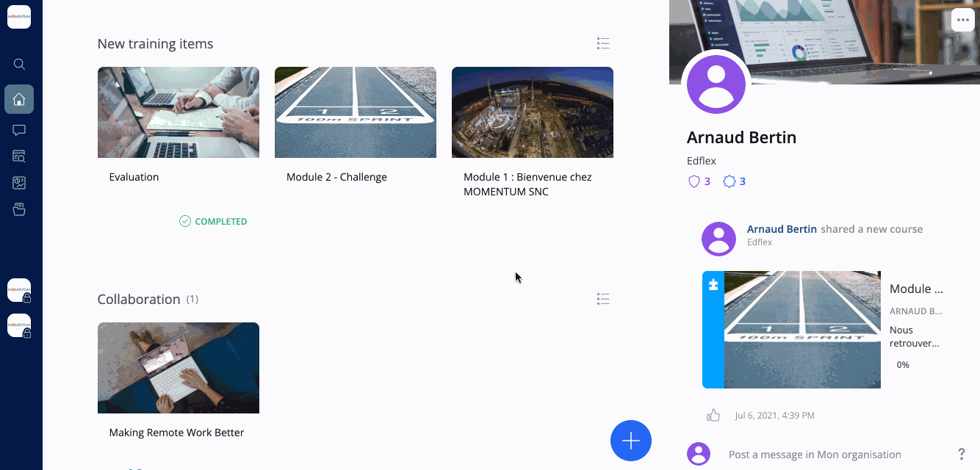Like the shared course post
Image resolution: width=980 pixels, height=470 pixels.
click(x=713, y=416)
